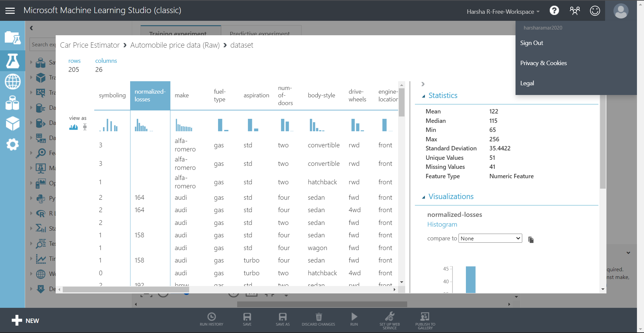The height and width of the screenshot is (333, 644).
Task: Open the help question mark icon
Action: [x=554, y=11]
